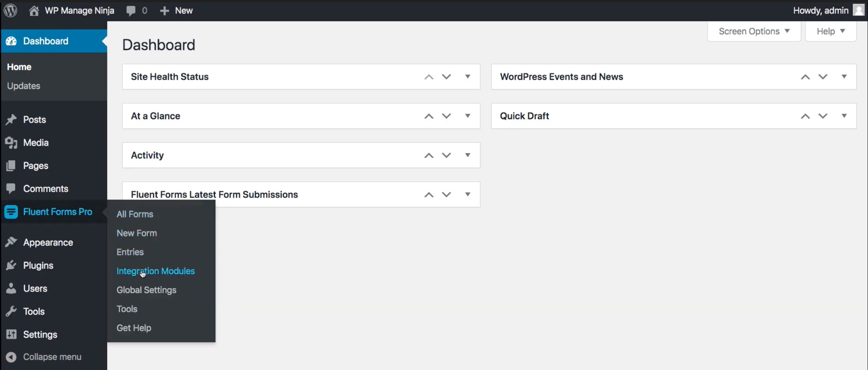Image resolution: width=868 pixels, height=370 pixels.
Task: Click New in the admin bar
Action: tap(184, 10)
